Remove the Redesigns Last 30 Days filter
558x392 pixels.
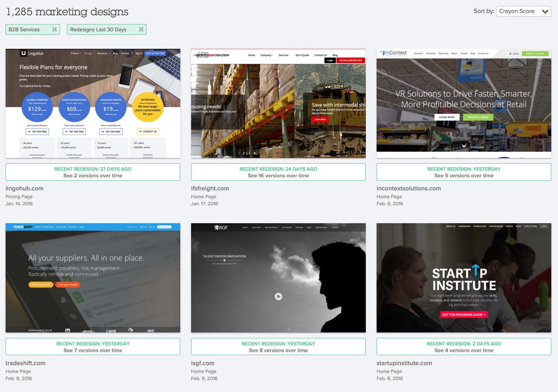click(141, 29)
